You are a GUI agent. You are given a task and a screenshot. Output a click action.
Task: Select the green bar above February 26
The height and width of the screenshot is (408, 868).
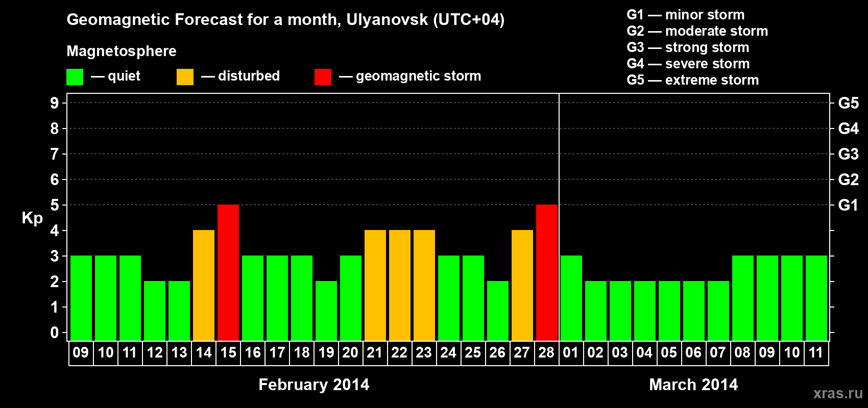tap(498, 311)
